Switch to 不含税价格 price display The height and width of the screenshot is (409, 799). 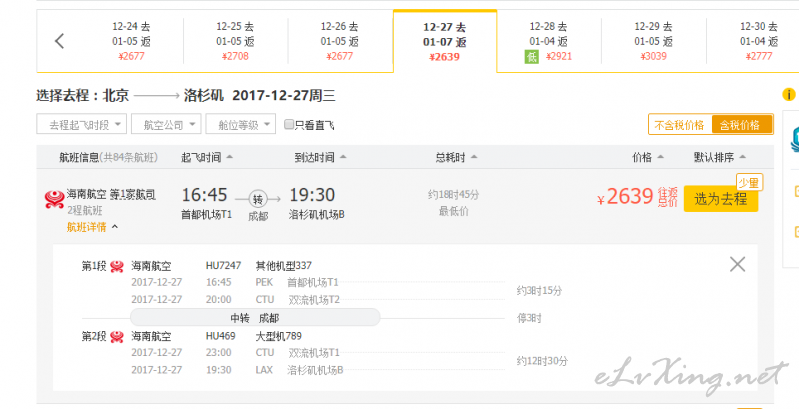tap(680, 125)
